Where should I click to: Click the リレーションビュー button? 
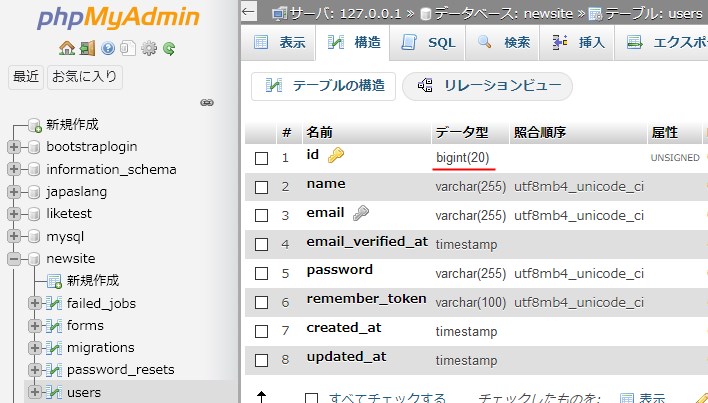pyautogui.click(x=488, y=86)
